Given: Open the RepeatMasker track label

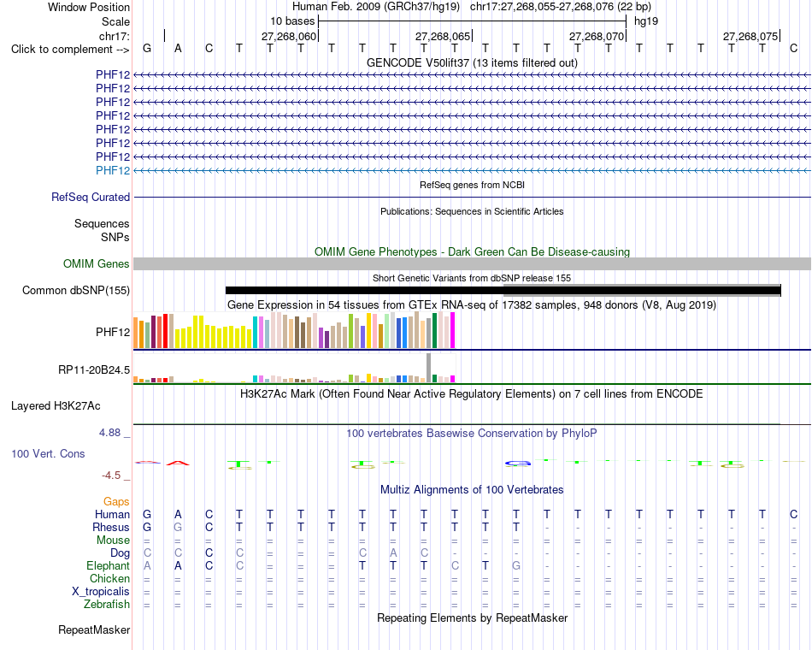Looking at the screenshot, I should click(94, 629).
